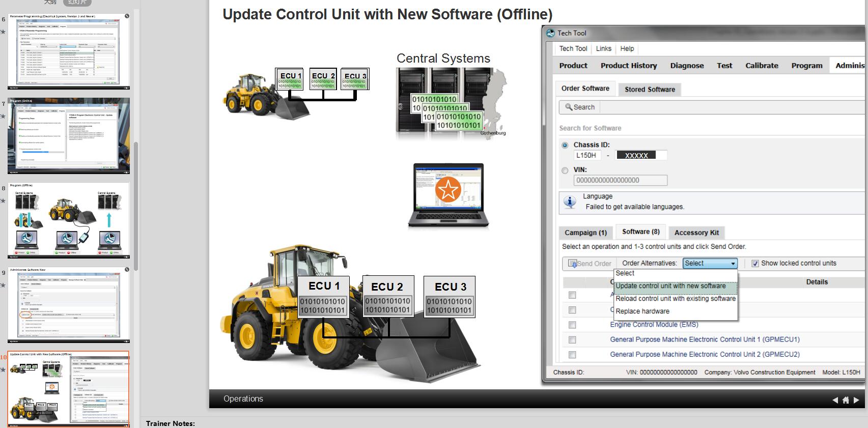Open Engine Control Module (EMS) link
Screen dimensions: 868x428
(654, 325)
